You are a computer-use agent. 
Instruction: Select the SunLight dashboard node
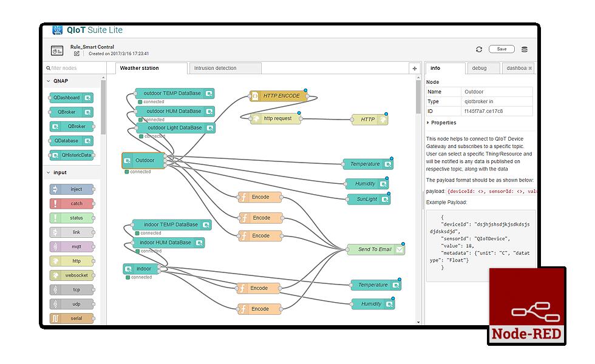(369, 199)
